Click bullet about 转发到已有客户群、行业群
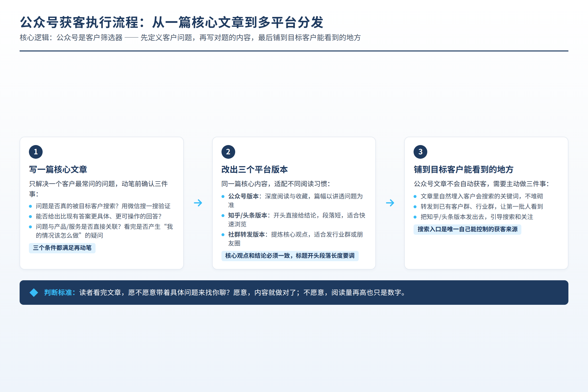 [482, 207]
